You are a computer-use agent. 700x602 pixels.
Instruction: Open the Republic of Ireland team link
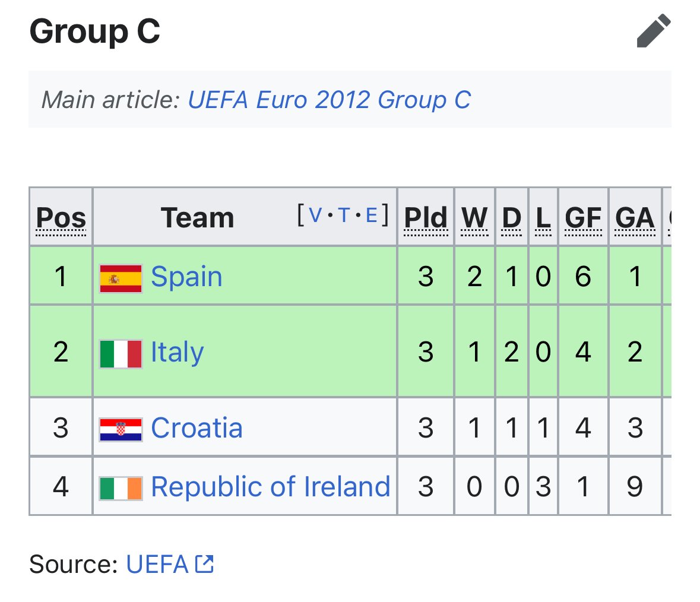point(271,487)
